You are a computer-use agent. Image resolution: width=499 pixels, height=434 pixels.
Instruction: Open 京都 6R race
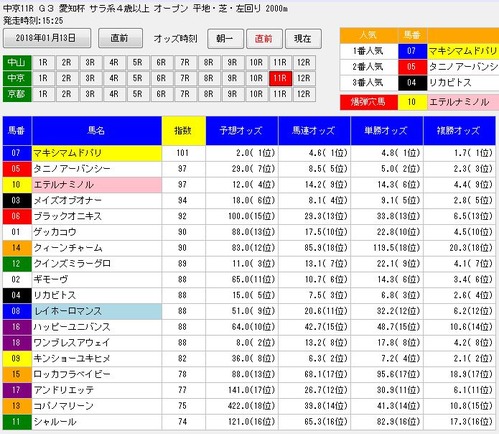(161, 94)
